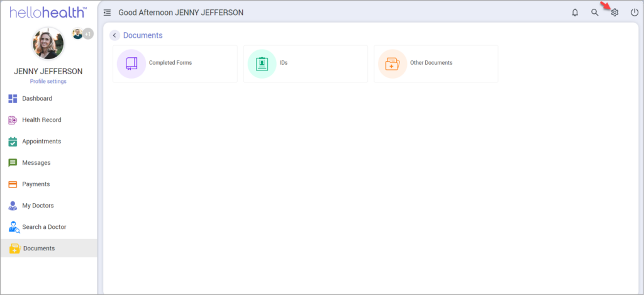Click the hellohealth logo
This screenshot has height=295, width=644.
(48, 12)
